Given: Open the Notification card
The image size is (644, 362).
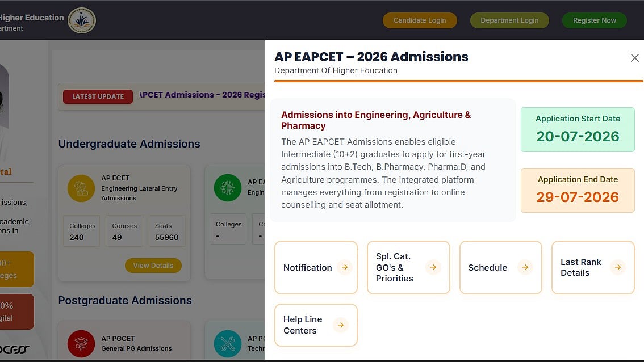Looking at the screenshot, I should (x=316, y=268).
